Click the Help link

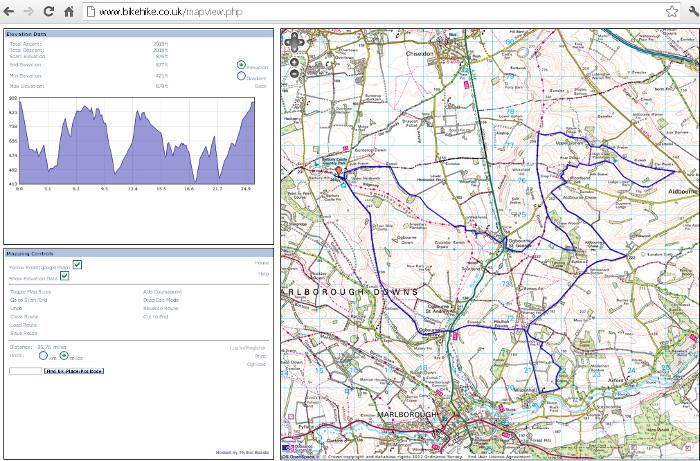[263, 273]
